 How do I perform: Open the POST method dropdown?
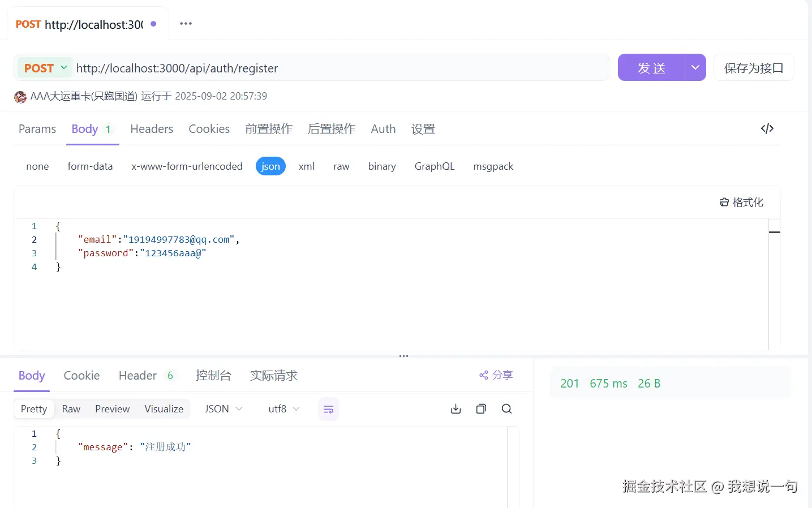click(x=45, y=68)
